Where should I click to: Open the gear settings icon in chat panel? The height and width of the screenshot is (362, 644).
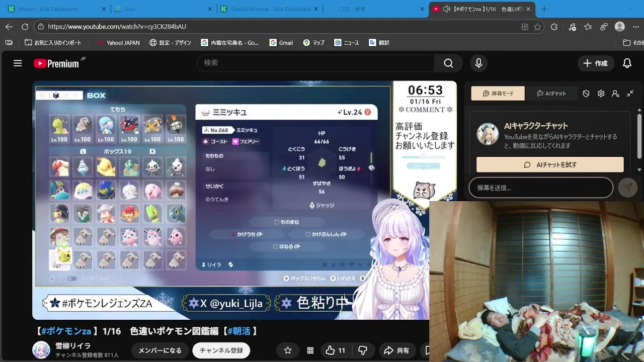coord(601,94)
